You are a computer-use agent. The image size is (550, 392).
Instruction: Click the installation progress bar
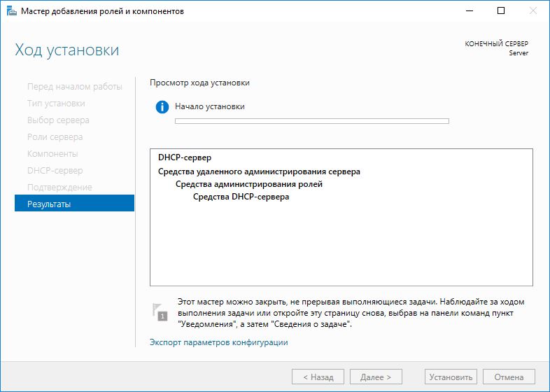click(x=311, y=121)
